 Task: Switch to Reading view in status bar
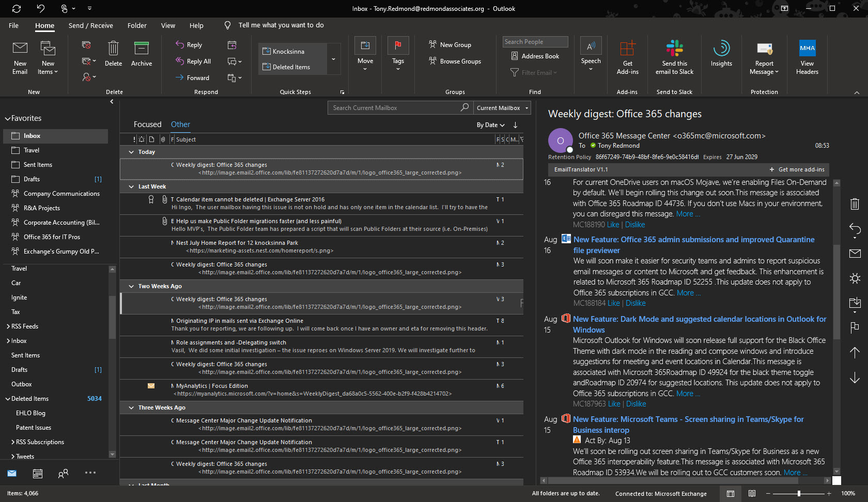[x=752, y=494]
